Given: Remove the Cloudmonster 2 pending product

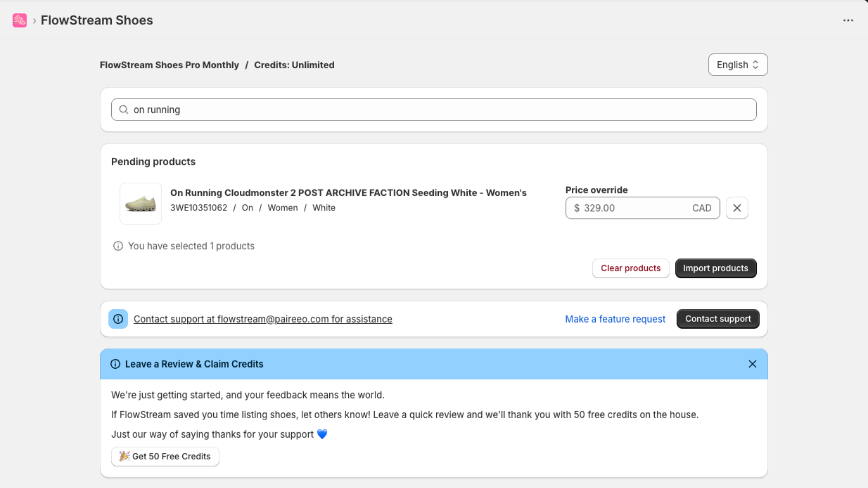Looking at the screenshot, I should pos(737,208).
